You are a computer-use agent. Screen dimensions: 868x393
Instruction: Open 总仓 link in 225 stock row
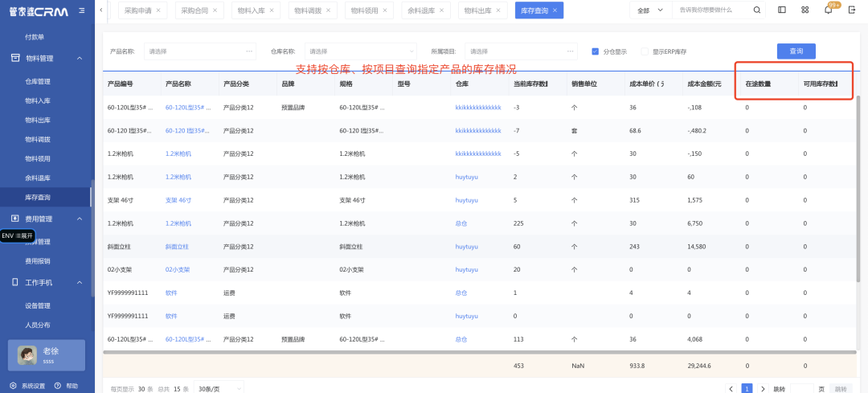(461, 223)
